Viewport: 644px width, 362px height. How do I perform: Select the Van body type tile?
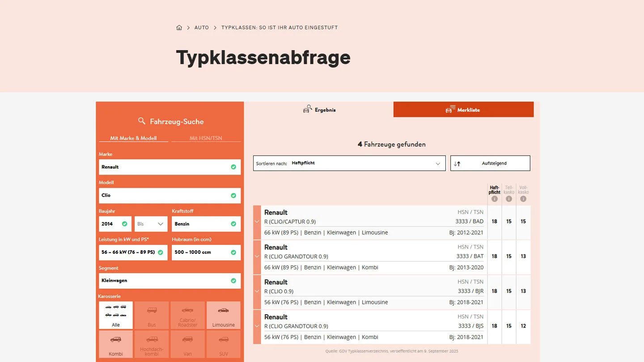tap(187, 344)
